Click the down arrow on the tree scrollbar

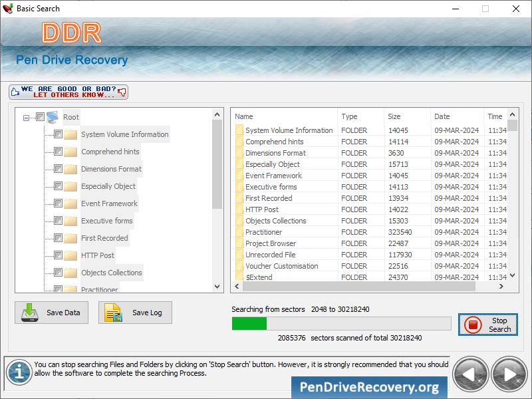[217, 287]
